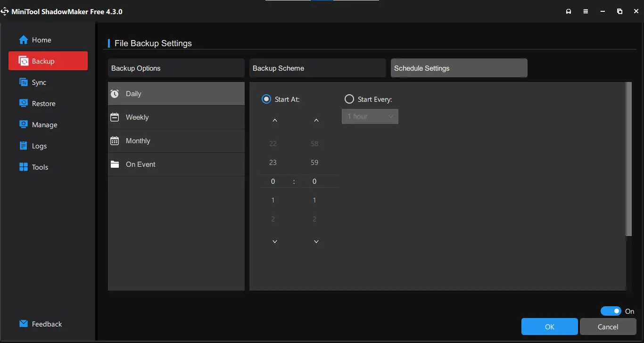Open the Tools grid icon

pos(24,167)
